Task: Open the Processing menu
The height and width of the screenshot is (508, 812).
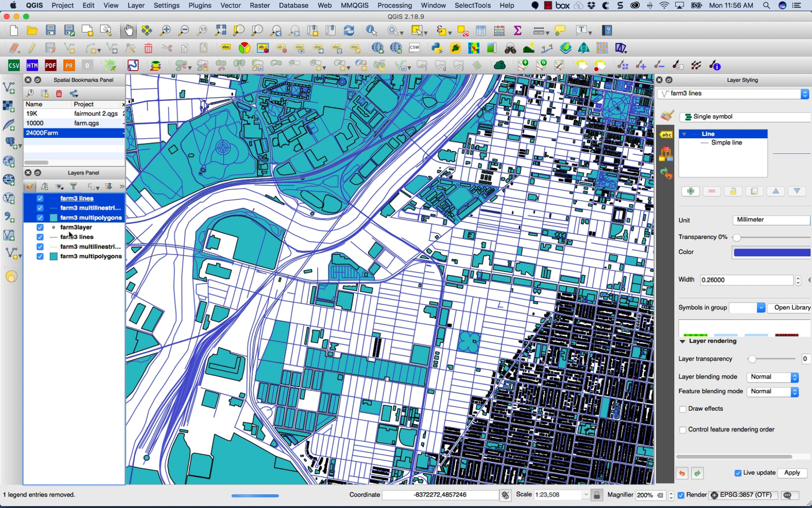Action: coord(394,5)
